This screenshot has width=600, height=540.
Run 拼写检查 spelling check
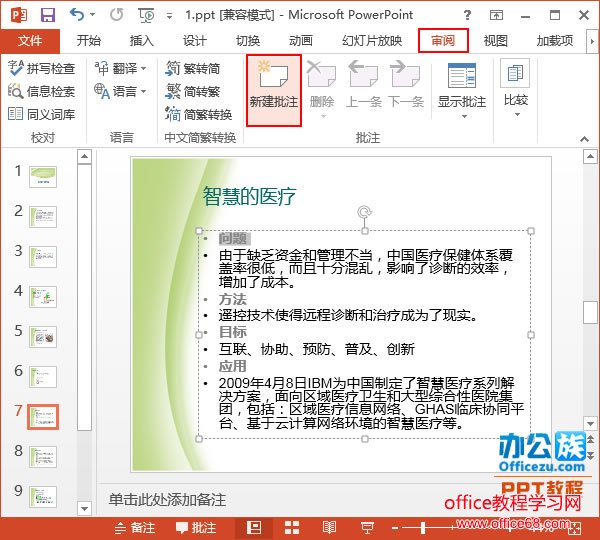tap(41, 68)
